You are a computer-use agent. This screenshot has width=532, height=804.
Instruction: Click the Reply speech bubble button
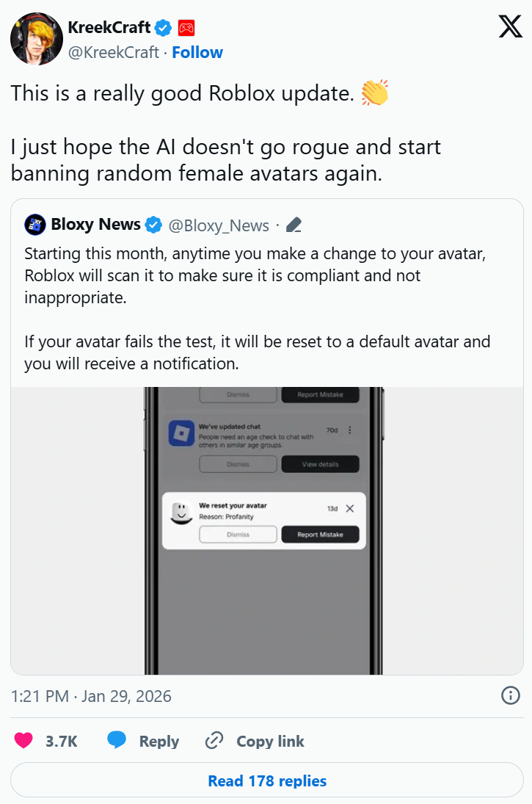[117, 741]
